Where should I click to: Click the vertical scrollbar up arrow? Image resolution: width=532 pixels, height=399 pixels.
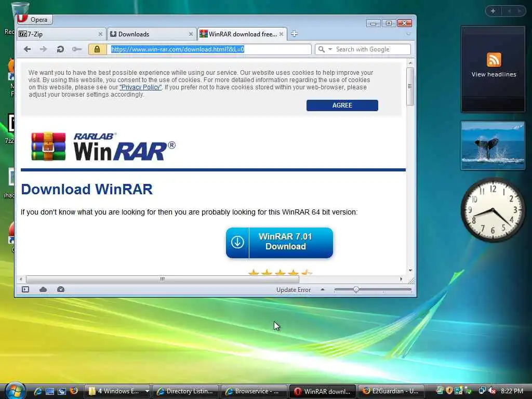point(410,63)
